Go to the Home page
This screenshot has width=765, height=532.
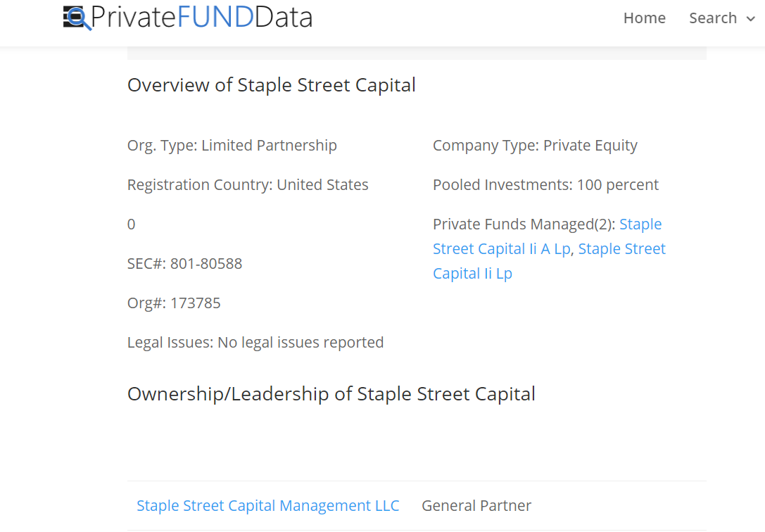click(x=644, y=18)
